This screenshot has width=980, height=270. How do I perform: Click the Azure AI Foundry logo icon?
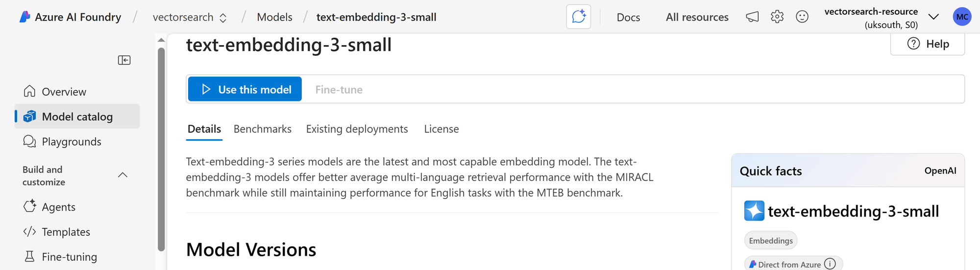[25, 17]
